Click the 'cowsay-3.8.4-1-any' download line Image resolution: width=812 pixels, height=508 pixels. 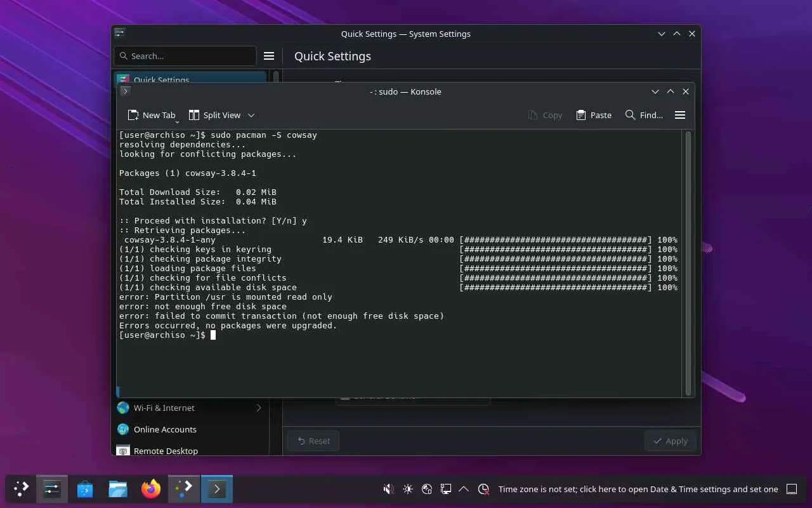pos(401,239)
